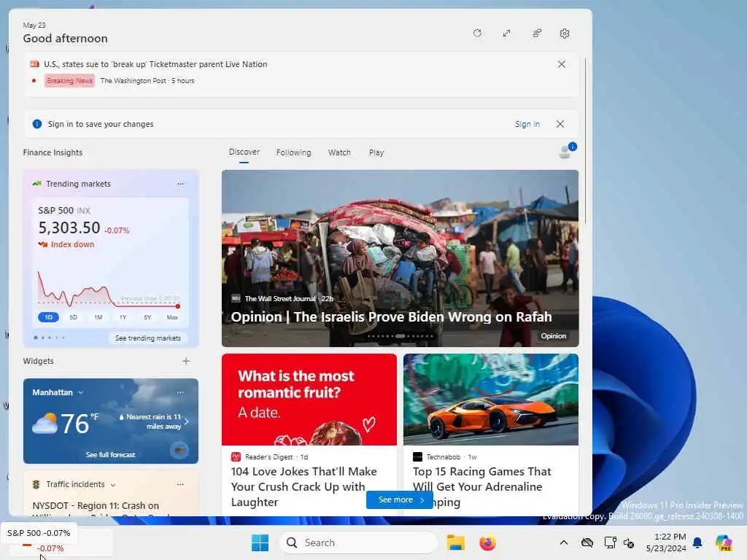Viewport: 747px width, 560px height.
Task: Click See trending markets button
Action: click(x=148, y=338)
